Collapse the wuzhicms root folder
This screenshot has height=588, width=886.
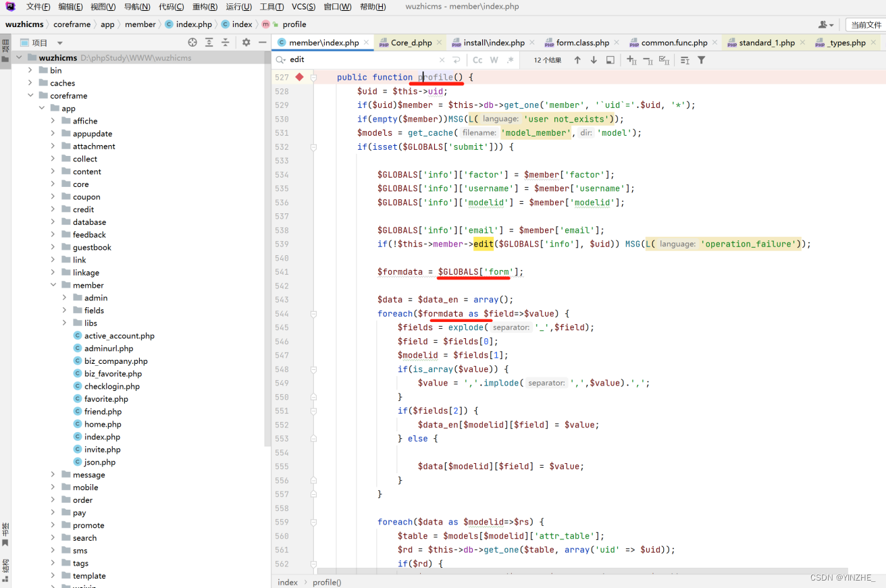pyautogui.click(x=19, y=57)
